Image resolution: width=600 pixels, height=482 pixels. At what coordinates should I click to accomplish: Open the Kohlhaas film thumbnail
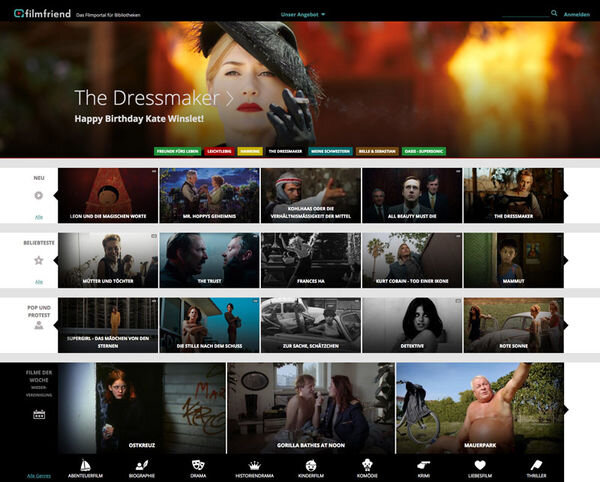[311, 195]
